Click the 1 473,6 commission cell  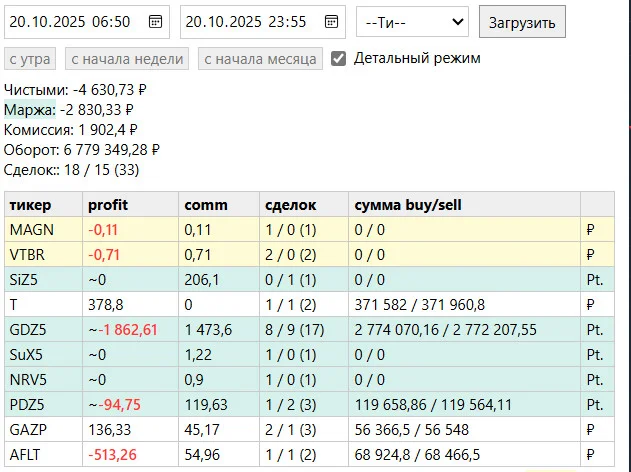point(219,330)
